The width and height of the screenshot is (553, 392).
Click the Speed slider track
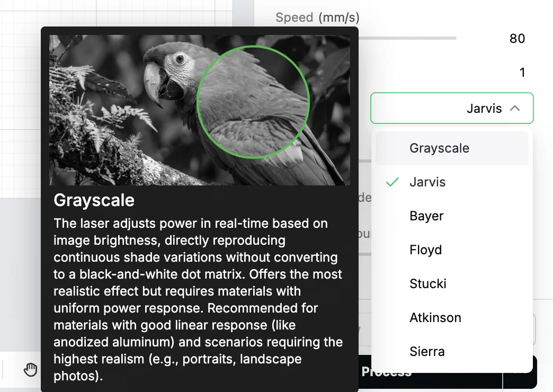pyautogui.click(x=407, y=38)
